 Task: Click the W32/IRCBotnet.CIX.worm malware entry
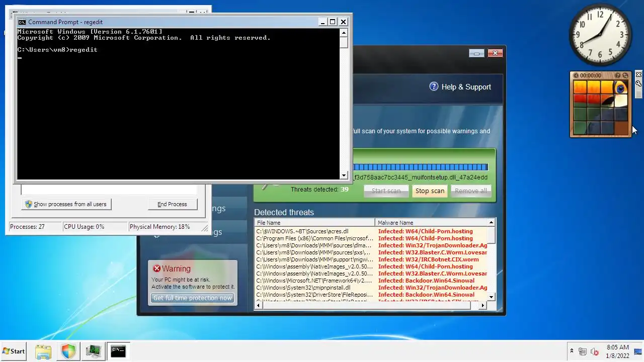click(429, 259)
